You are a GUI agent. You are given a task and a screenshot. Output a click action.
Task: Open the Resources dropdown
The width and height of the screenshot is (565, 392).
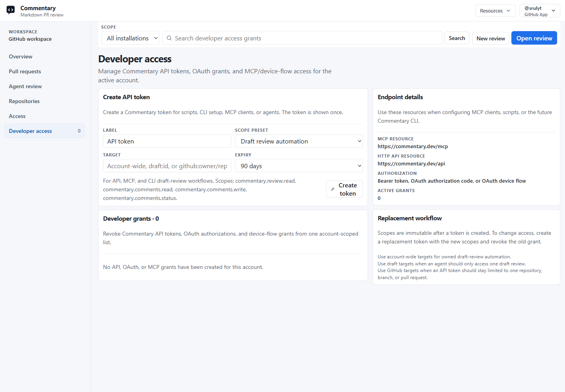(x=495, y=11)
